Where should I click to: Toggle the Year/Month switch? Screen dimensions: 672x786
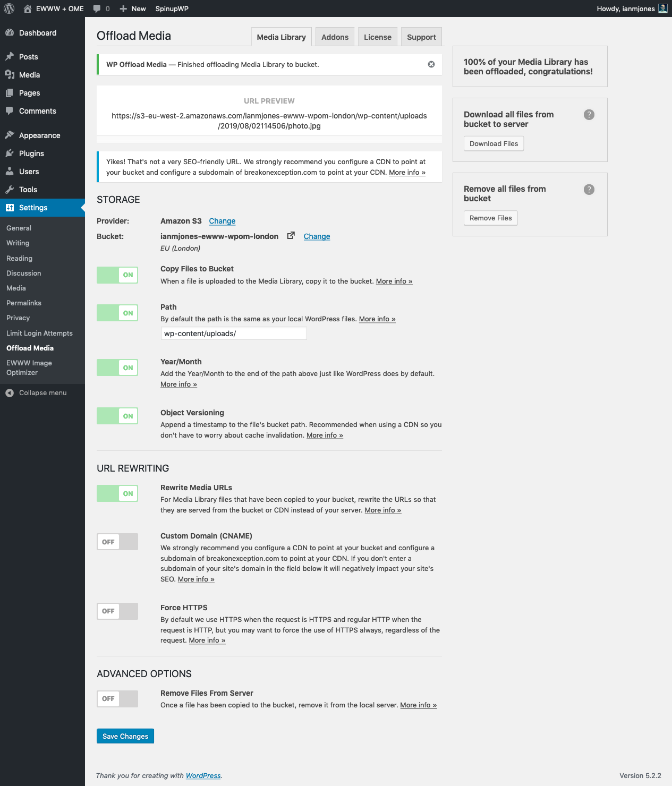click(x=117, y=368)
